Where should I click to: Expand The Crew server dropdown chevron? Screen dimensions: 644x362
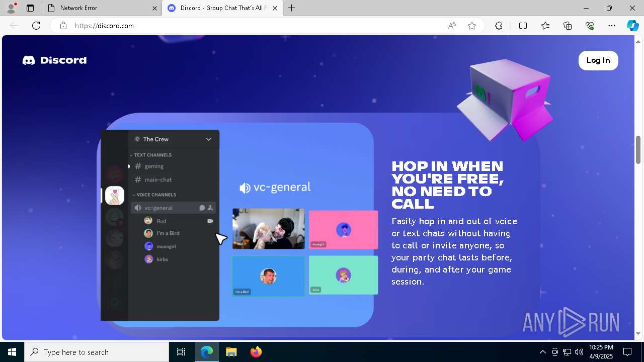pos(208,139)
